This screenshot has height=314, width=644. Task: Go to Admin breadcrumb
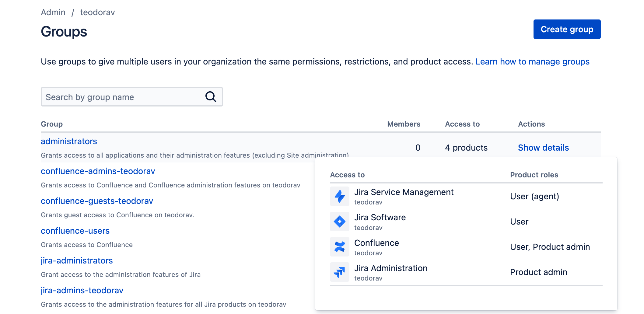tap(53, 12)
